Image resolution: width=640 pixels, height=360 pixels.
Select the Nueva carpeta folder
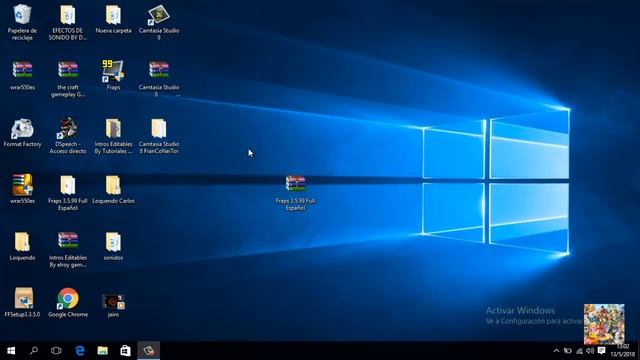[113, 19]
